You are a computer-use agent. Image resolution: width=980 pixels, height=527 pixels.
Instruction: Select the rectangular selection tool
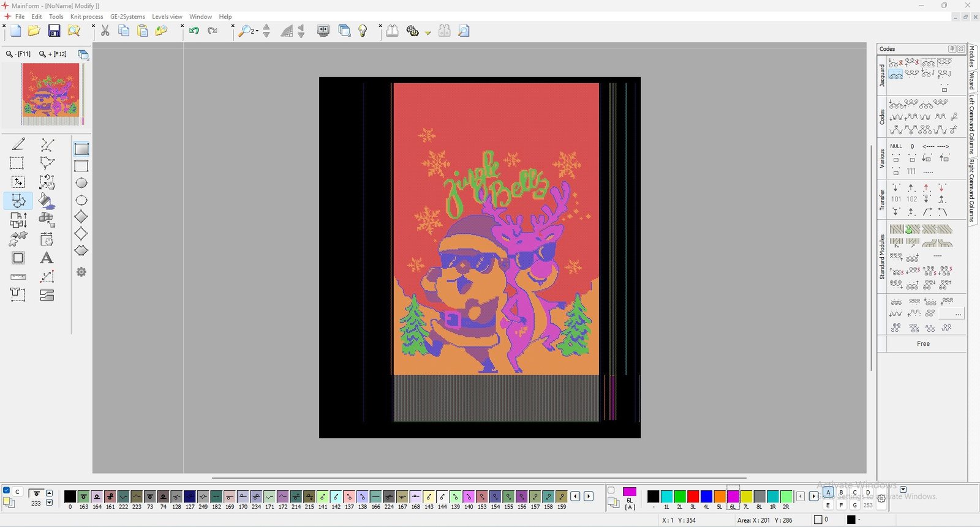pos(17,163)
